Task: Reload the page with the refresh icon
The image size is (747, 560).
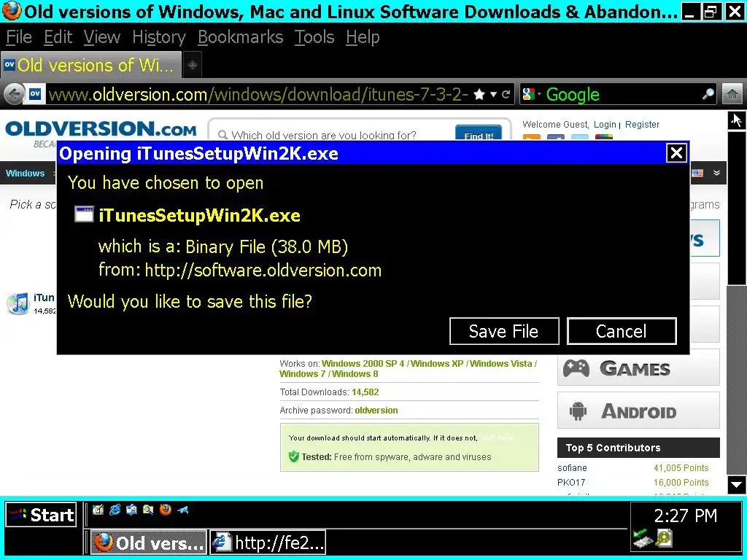Action: click(x=506, y=94)
